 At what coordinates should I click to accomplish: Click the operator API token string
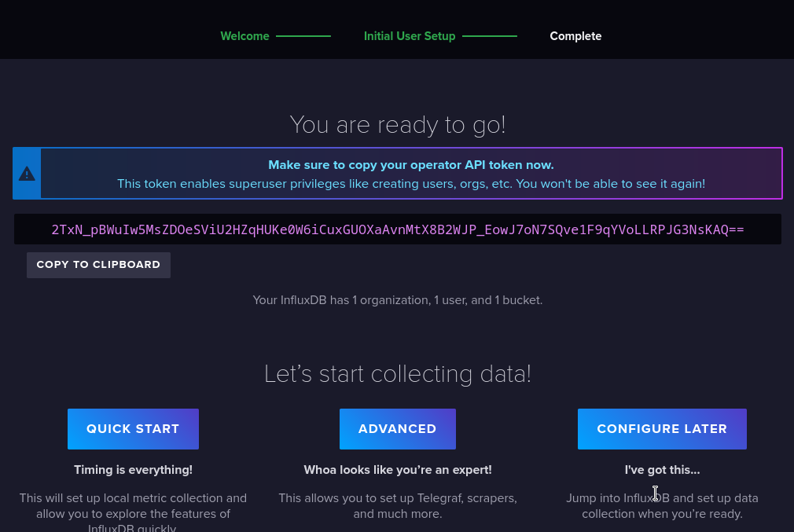[398, 229]
